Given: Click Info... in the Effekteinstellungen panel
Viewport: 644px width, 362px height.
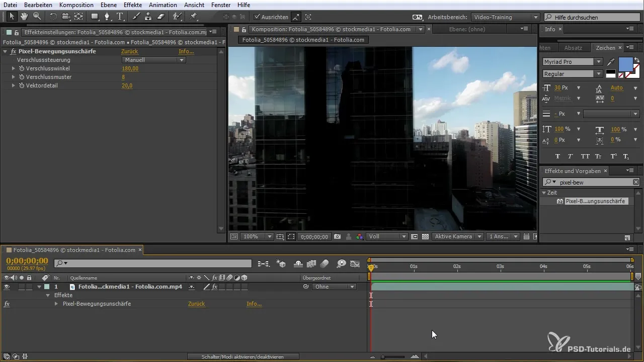Looking at the screenshot, I should tap(186, 51).
